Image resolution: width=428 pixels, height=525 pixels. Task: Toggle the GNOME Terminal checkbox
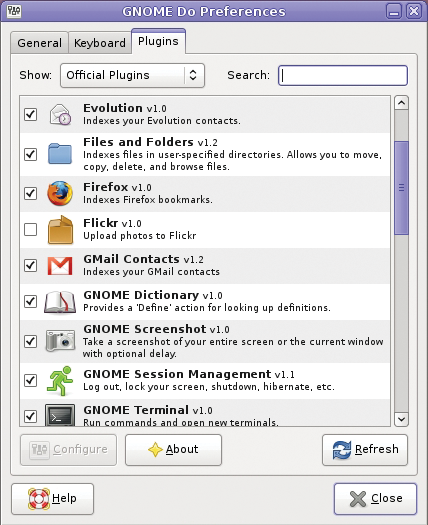pyautogui.click(x=30, y=416)
